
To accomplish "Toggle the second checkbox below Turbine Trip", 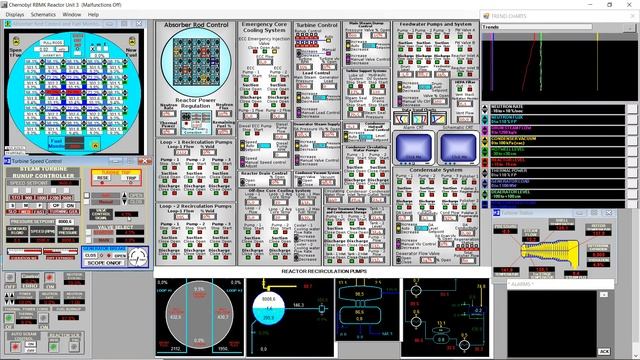I will (x=87, y=202).
